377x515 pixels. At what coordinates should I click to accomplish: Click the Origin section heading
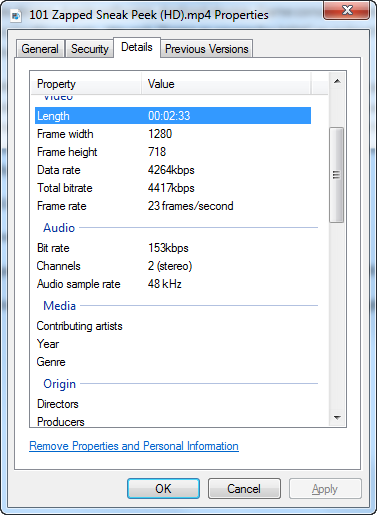pos(60,384)
